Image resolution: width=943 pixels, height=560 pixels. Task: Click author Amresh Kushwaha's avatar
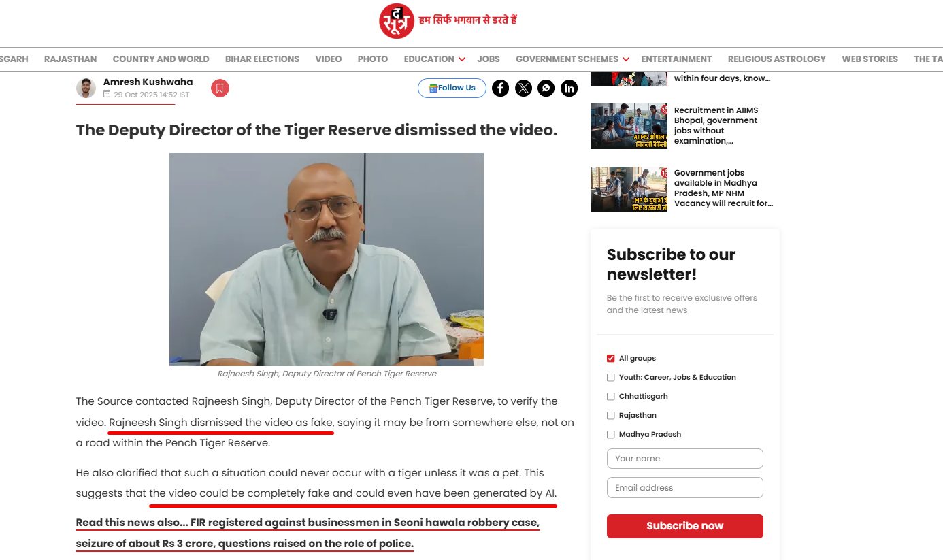86,88
